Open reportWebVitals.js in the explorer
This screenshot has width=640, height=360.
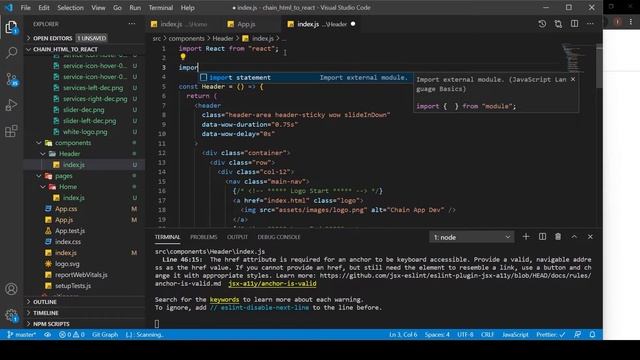click(81, 275)
